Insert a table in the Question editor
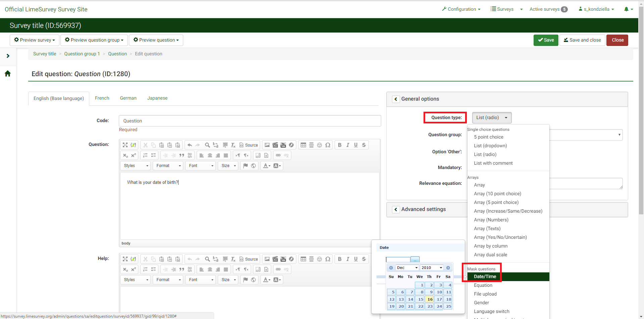 click(x=303, y=145)
